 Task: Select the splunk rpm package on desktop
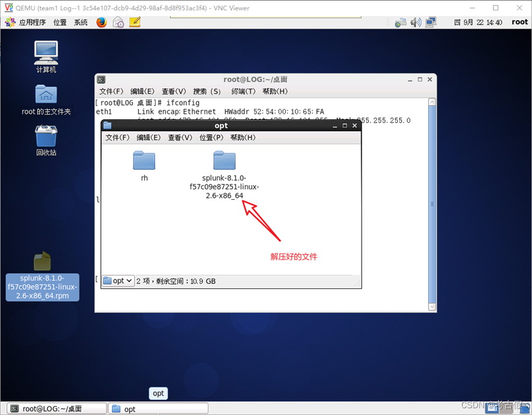click(x=42, y=261)
